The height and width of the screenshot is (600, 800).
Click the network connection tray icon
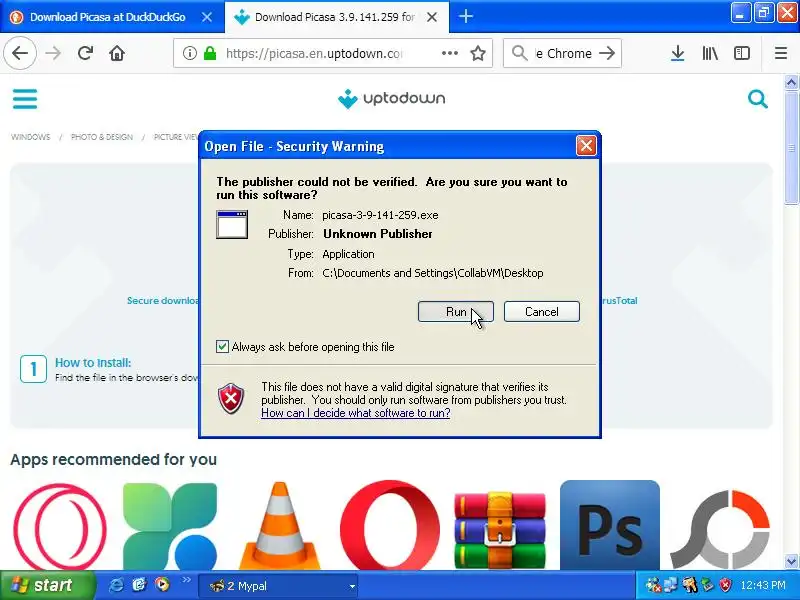[x=670, y=585]
